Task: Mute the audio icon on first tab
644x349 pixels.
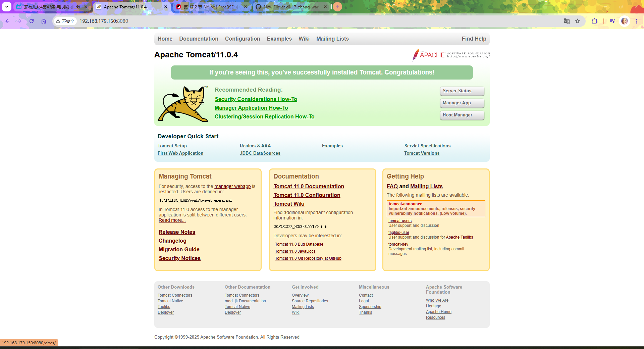Action: coord(78,7)
